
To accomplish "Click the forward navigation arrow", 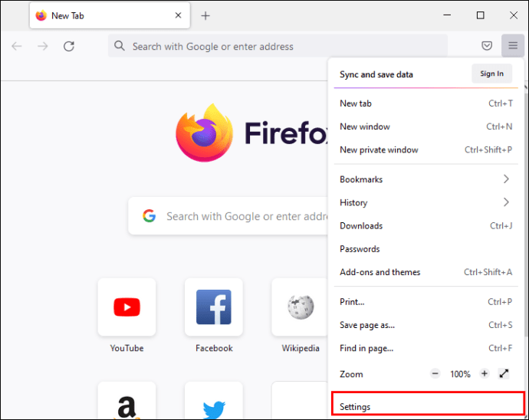I will [42, 46].
